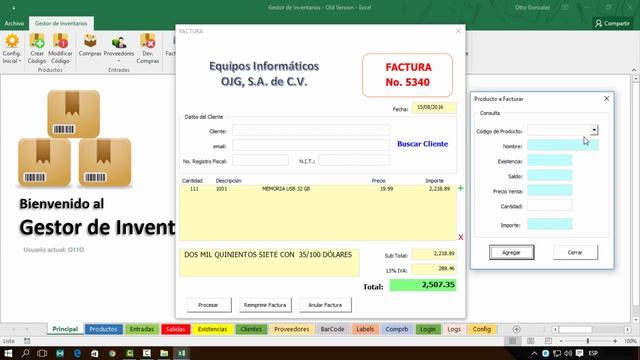Switch to the Salidas sheet tab
640x360 pixels.
176,329
